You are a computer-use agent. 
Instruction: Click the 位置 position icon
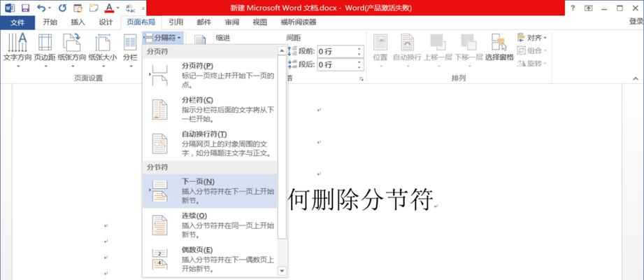pyautogui.click(x=380, y=42)
